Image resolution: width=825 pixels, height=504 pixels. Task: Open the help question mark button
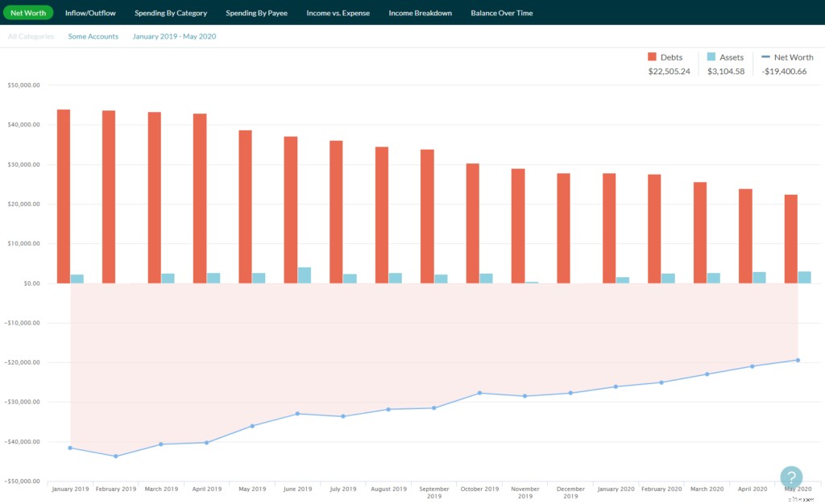(x=791, y=477)
